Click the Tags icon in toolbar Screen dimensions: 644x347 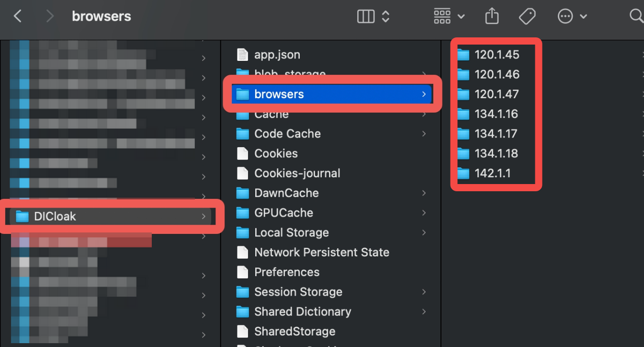(x=527, y=17)
